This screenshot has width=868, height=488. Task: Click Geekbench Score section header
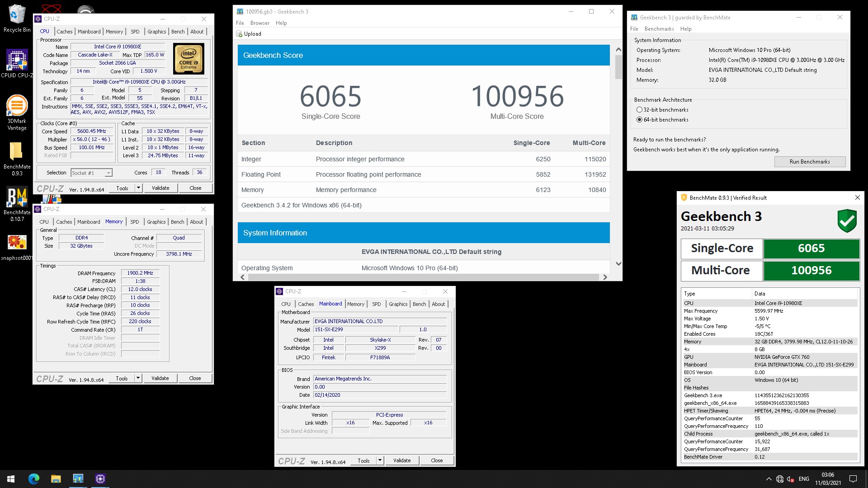click(423, 55)
